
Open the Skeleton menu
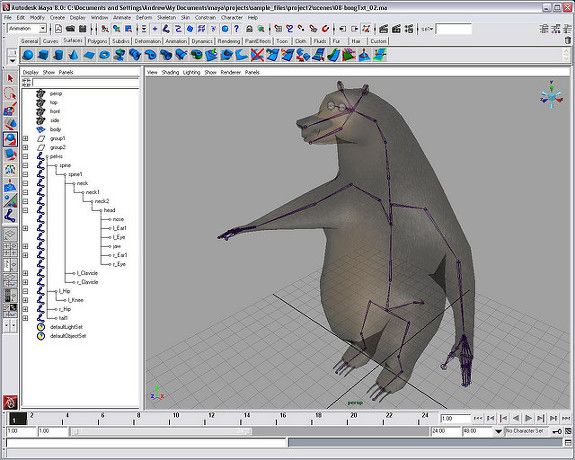pos(166,17)
